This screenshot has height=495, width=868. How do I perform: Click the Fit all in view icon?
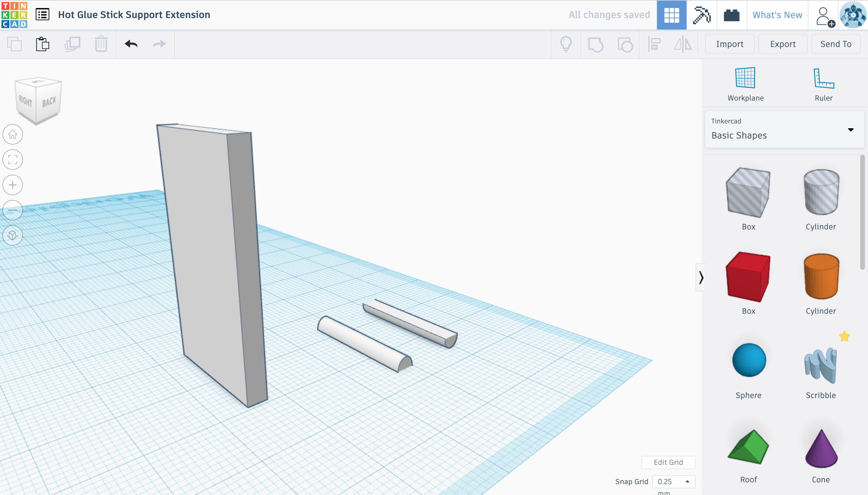pyautogui.click(x=13, y=160)
